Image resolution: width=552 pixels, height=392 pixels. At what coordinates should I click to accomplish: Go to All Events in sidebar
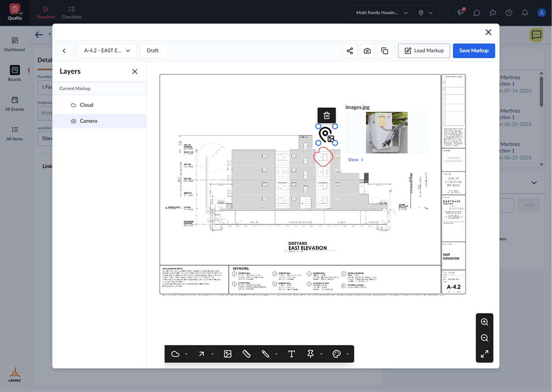[15, 103]
